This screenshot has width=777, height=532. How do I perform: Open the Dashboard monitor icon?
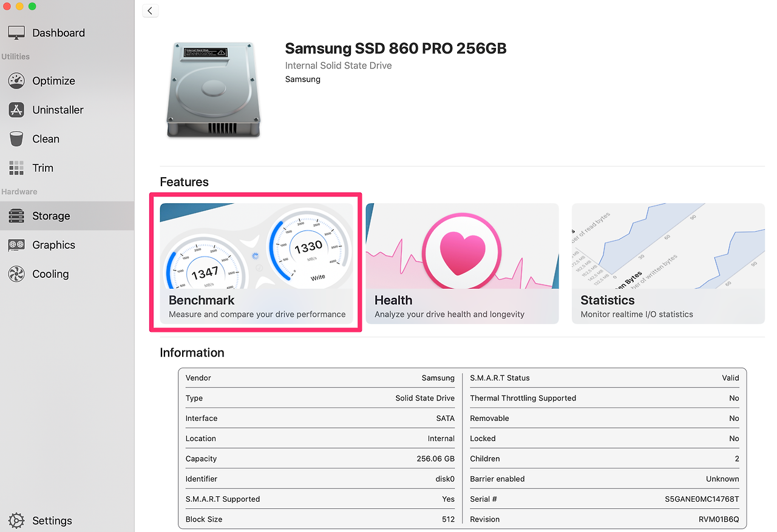[16, 33]
